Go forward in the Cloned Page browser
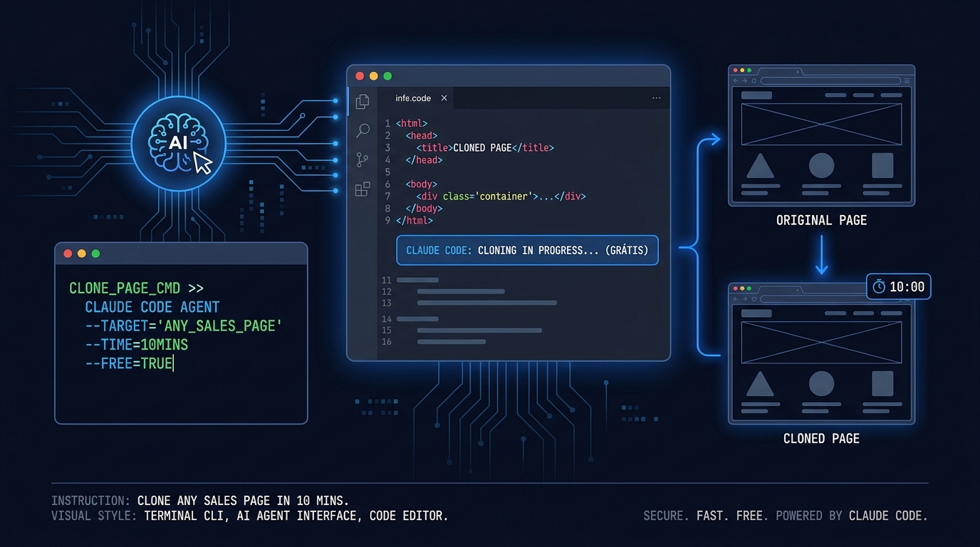Image resolution: width=980 pixels, height=547 pixels. (745, 299)
